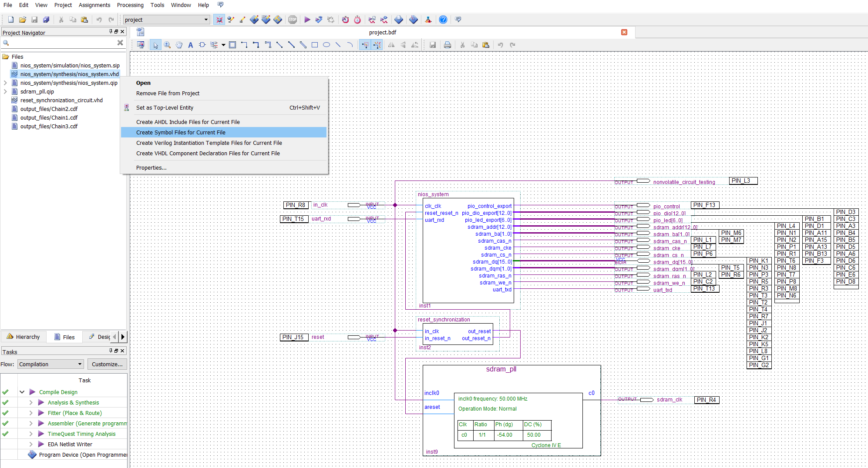Select Properties... in context menu
Image resolution: width=868 pixels, height=468 pixels.
tap(224, 167)
